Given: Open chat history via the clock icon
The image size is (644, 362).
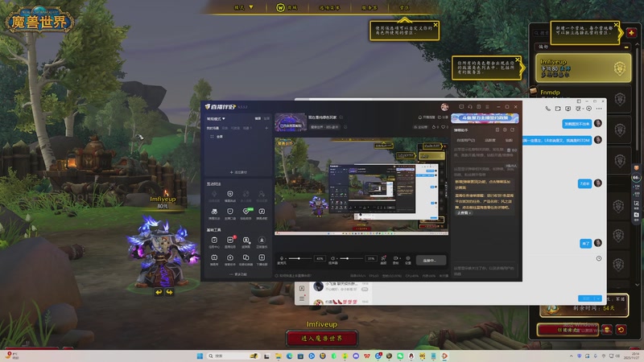Looking at the screenshot, I should tap(599, 258).
